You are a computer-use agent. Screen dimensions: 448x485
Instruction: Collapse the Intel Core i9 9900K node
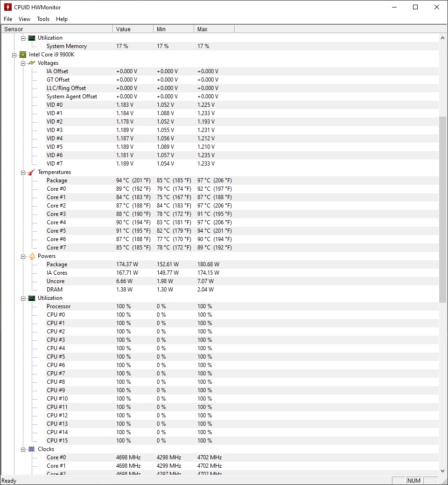[14, 55]
